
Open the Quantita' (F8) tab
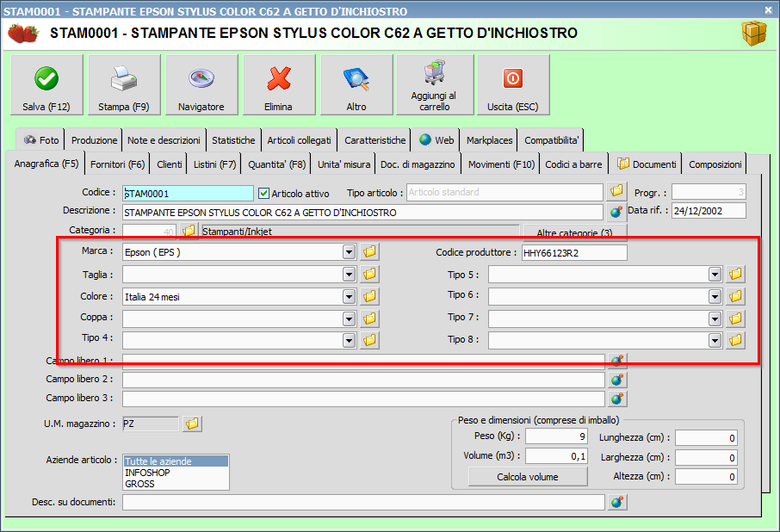pos(276,164)
